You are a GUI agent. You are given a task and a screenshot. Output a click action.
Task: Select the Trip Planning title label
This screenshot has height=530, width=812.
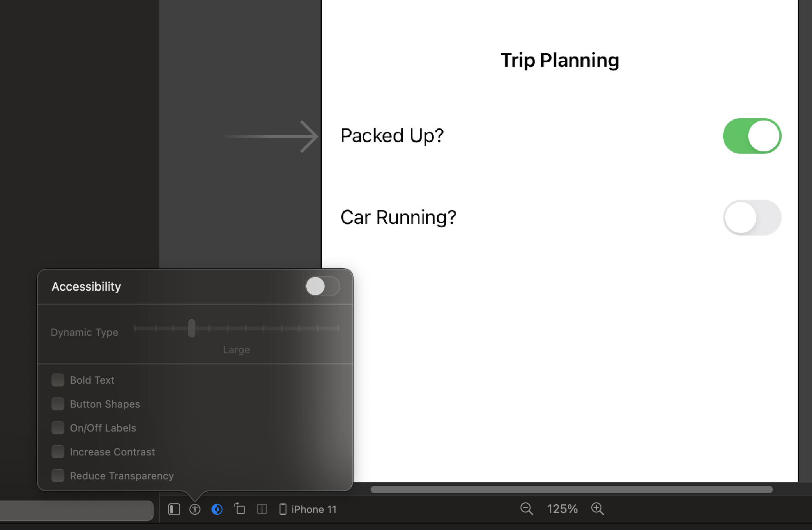[560, 60]
